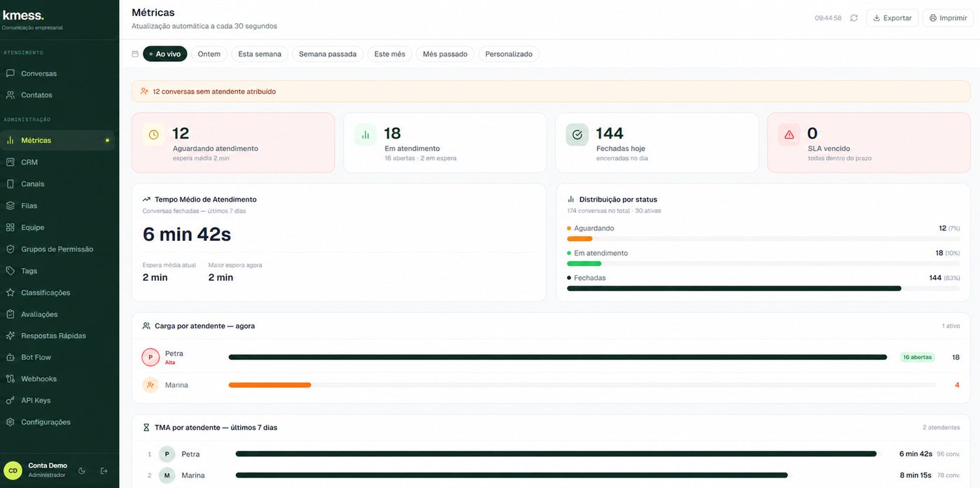Click the CD account avatar
This screenshot has width=980, height=488.
[x=13, y=470]
